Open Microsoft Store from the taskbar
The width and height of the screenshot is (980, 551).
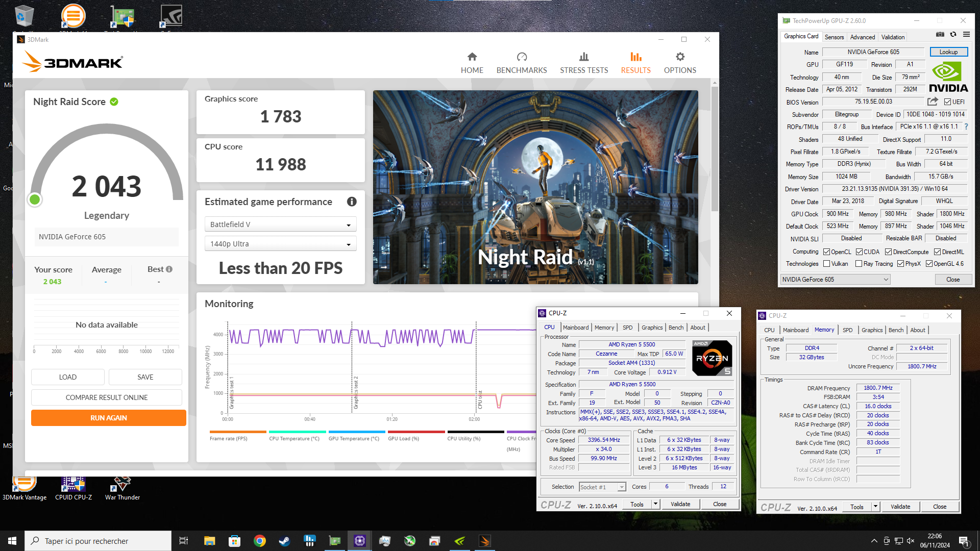[234, 541]
